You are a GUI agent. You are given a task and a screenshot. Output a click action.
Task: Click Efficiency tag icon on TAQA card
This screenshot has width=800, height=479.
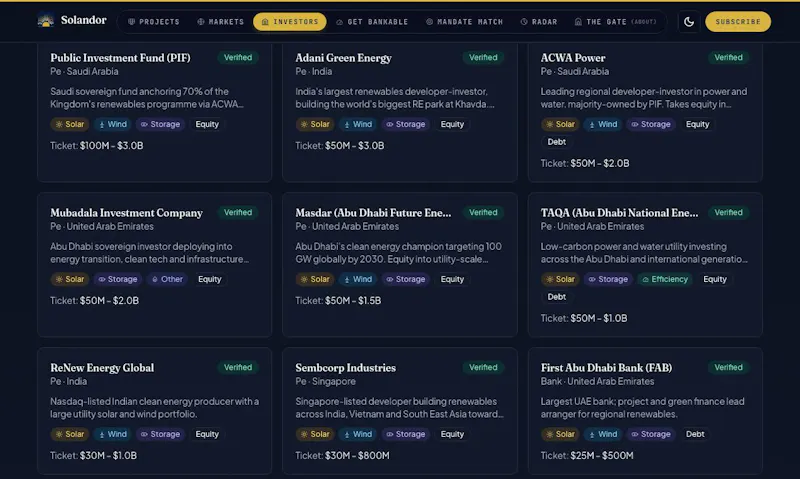tap(646, 280)
